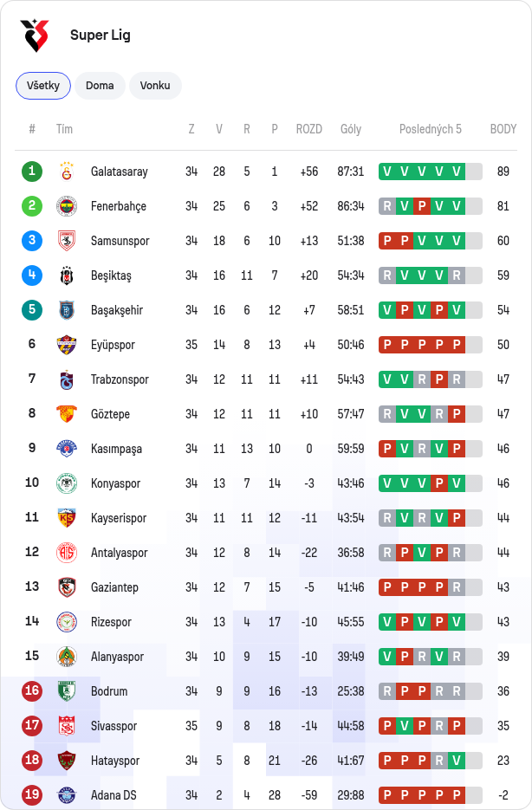Open Galatasaray's last five results strip
The image size is (532, 810).
pos(431,172)
